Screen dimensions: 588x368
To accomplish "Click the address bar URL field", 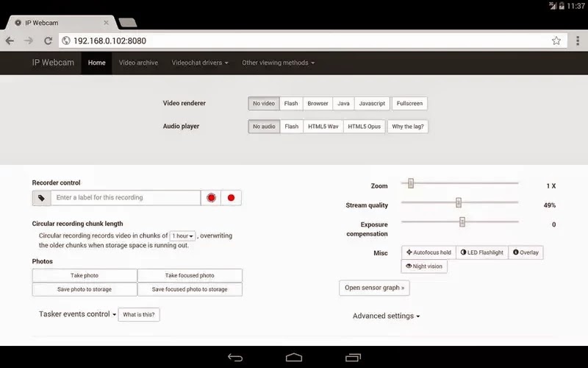I will pyautogui.click(x=313, y=40).
